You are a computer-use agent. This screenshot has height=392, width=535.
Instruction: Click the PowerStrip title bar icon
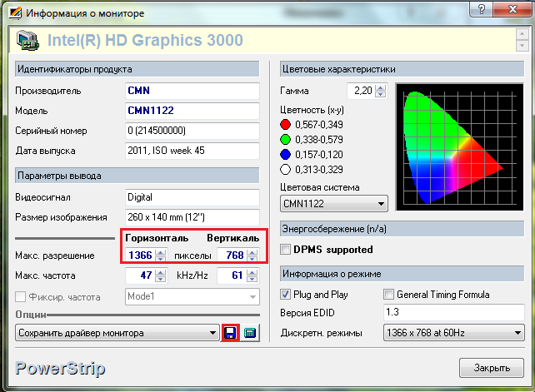(x=16, y=13)
